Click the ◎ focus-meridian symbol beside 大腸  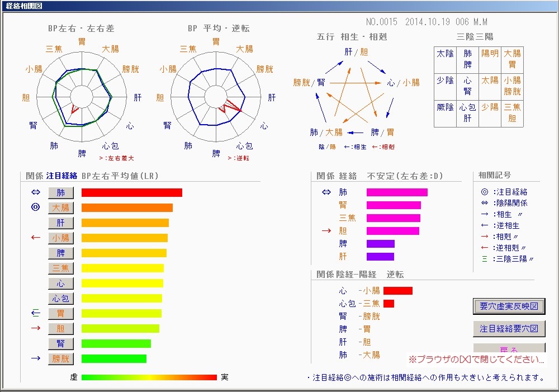36,207
